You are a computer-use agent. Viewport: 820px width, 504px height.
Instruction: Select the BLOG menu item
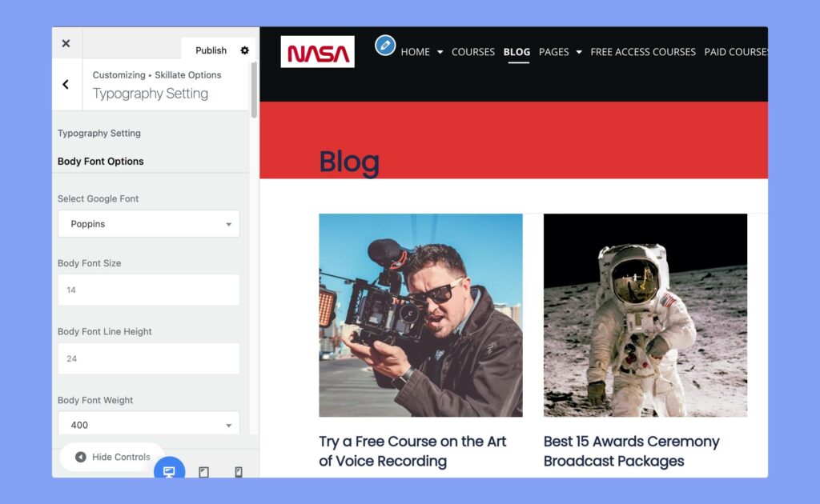517,52
